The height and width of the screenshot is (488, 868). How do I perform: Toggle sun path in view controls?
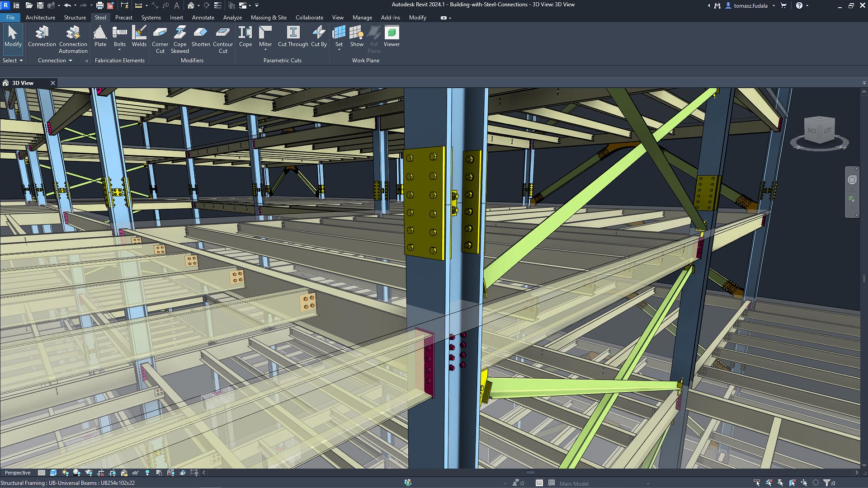tap(65, 473)
